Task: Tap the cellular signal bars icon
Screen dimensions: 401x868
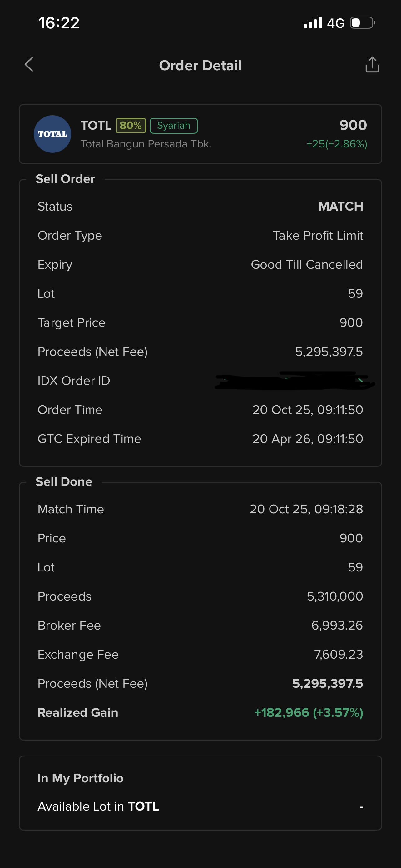Action: point(313,23)
